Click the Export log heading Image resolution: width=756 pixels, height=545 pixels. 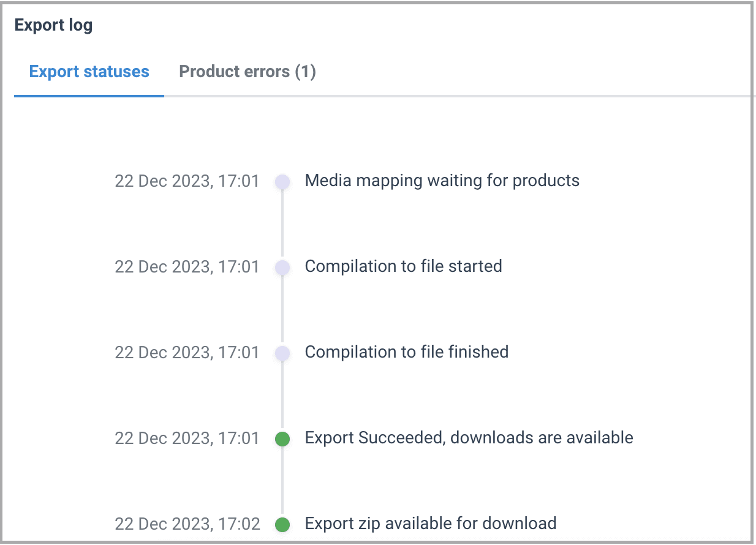53,26
